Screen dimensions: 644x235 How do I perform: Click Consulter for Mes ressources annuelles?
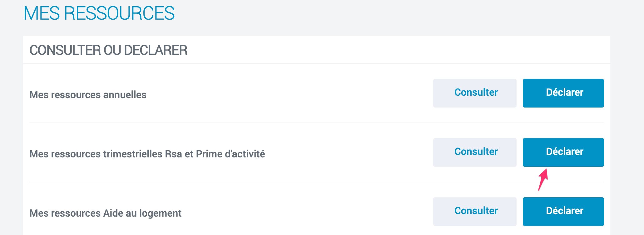(475, 93)
